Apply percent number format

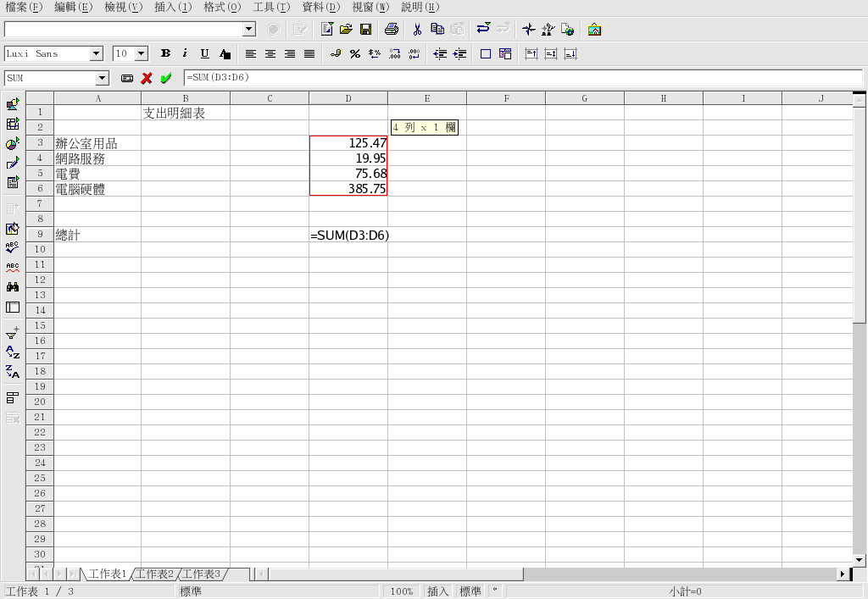coord(355,54)
